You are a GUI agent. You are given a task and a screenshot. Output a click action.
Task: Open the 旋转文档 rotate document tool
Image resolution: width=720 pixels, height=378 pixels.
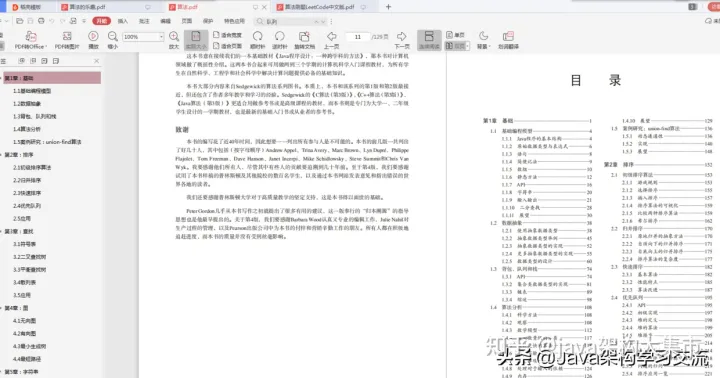coord(304,40)
